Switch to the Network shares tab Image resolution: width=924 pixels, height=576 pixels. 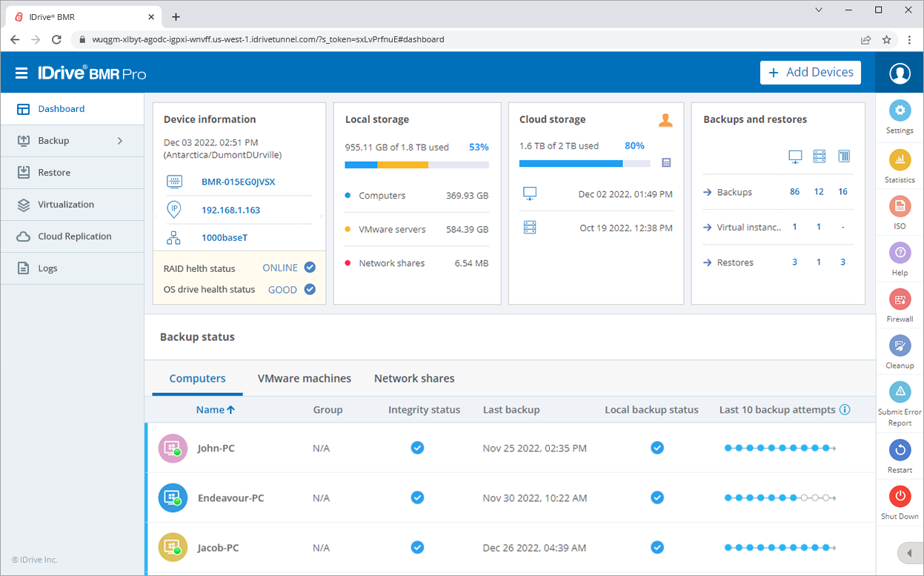[414, 378]
